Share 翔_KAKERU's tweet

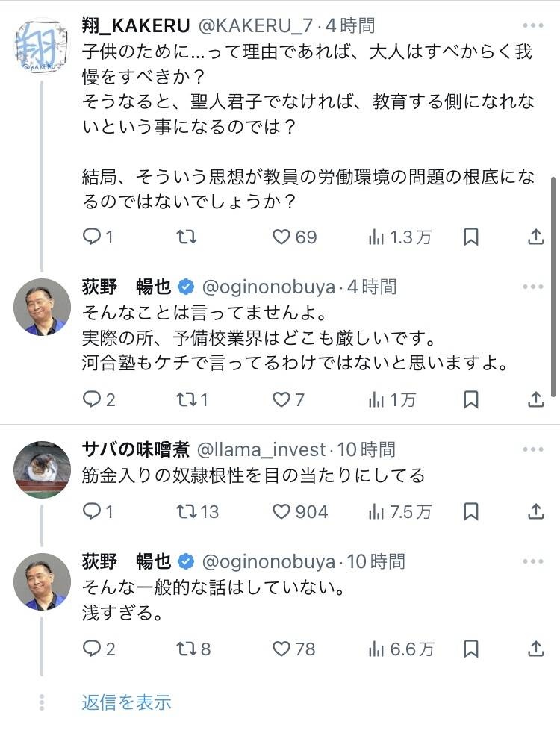point(535,237)
